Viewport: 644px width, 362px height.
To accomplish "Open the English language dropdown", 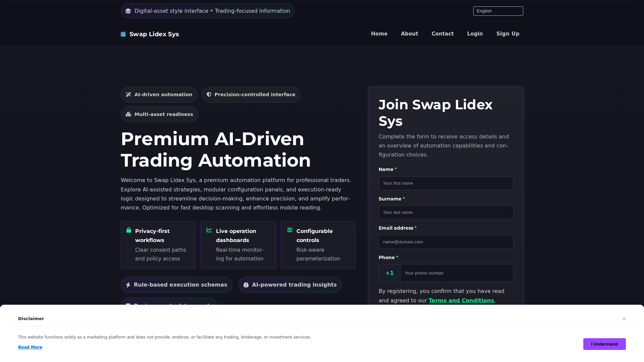I will [x=498, y=11].
